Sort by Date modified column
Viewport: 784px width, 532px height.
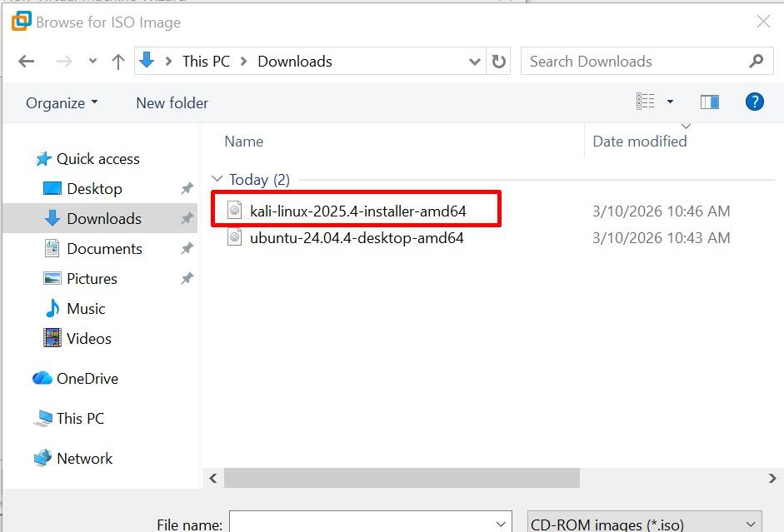coord(640,142)
